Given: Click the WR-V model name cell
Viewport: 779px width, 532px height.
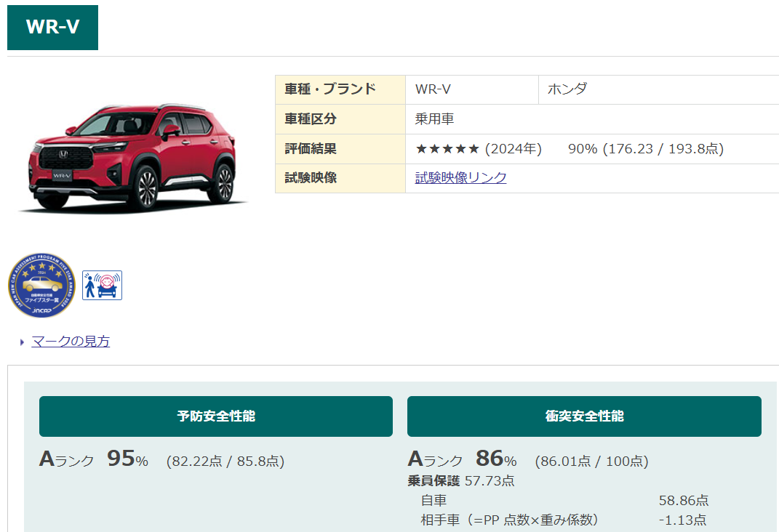Looking at the screenshot, I should tap(472, 90).
